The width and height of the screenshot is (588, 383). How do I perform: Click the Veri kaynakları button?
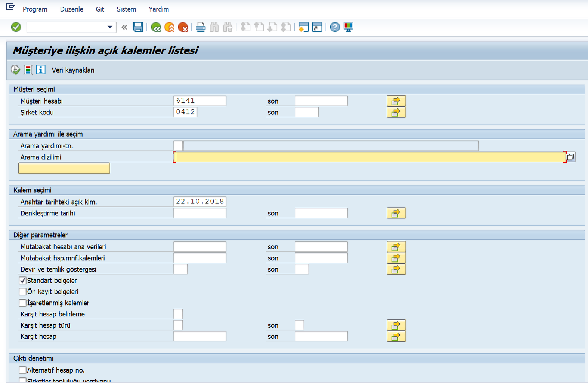(x=73, y=70)
